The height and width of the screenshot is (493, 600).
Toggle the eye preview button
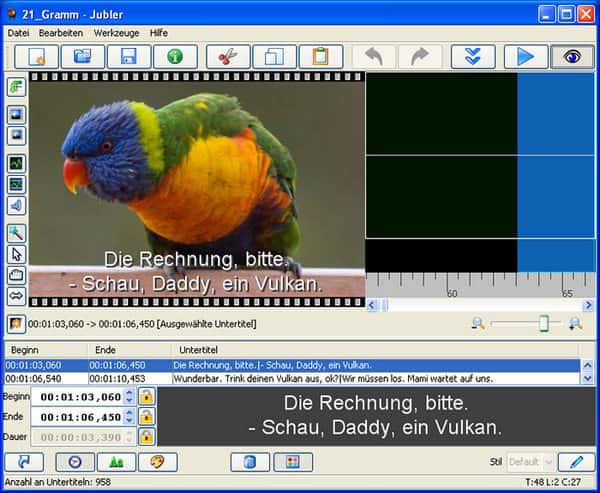click(x=571, y=57)
